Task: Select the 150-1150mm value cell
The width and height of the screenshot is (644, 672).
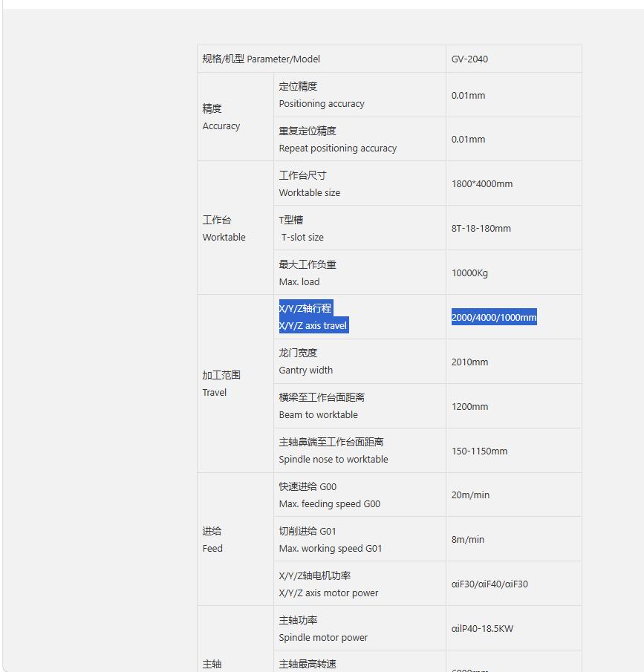Action: [513, 451]
